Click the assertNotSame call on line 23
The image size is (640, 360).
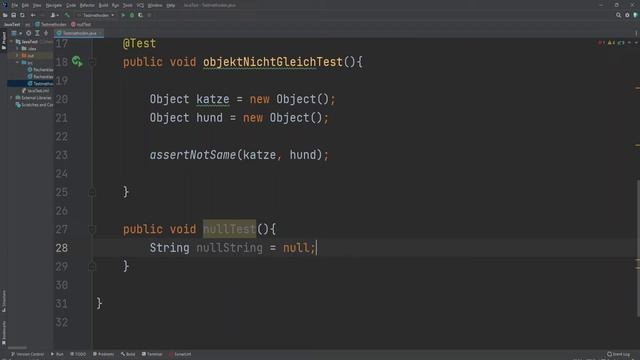click(x=193, y=155)
